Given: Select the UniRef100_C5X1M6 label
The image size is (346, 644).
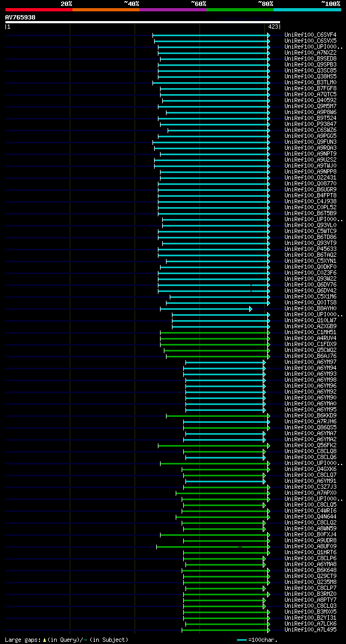Looking at the screenshot, I should pyautogui.click(x=310, y=297).
